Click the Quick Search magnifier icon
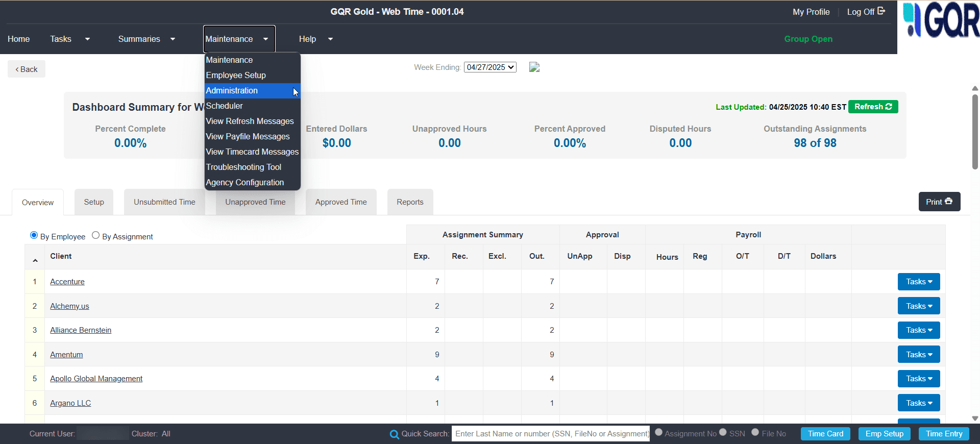This screenshot has height=444, width=980. pyautogui.click(x=394, y=434)
